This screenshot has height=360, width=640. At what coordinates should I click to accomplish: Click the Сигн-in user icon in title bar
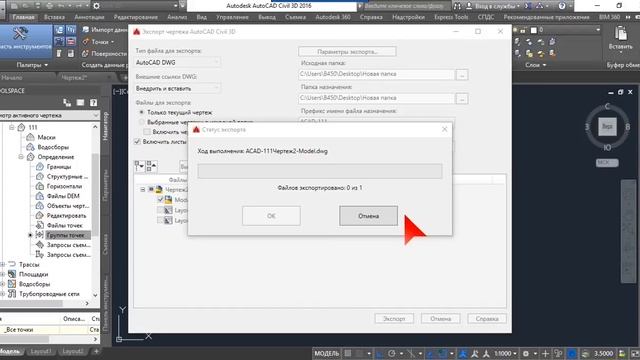469,6
